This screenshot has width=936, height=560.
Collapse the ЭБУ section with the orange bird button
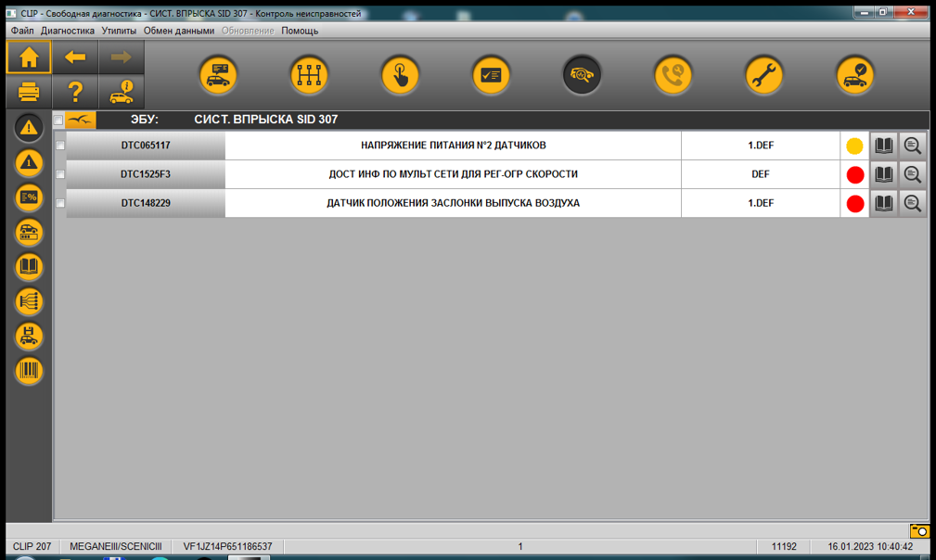(80, 120)
